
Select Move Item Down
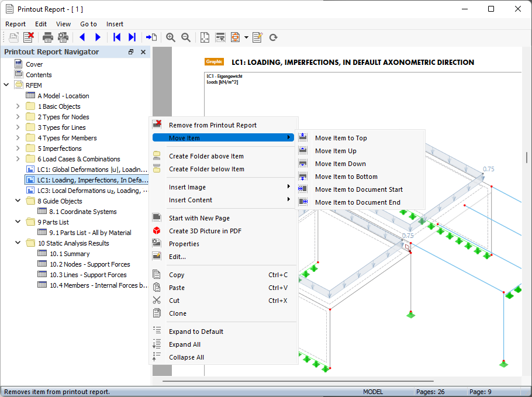(361, 164)
